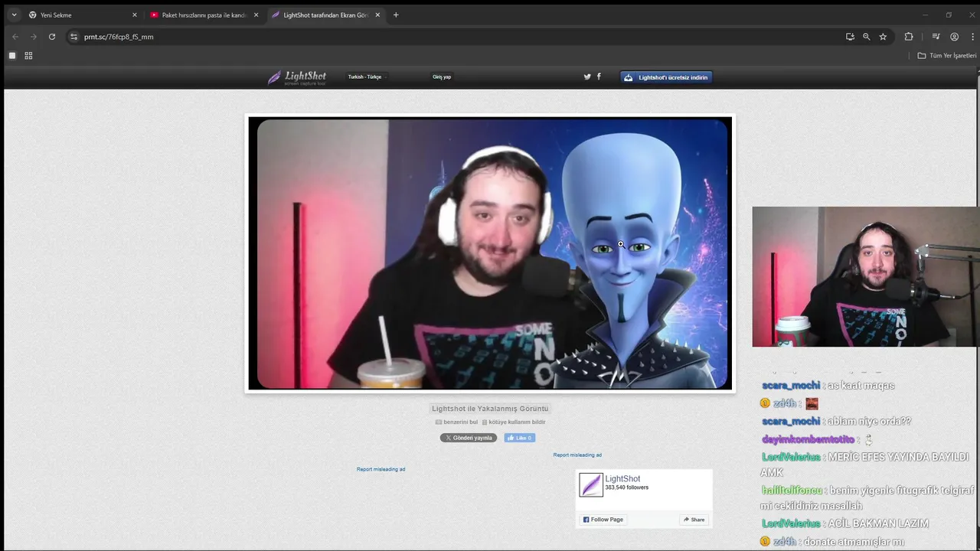
Task: Click the left Report misleading ad link
Action: coord(381,469)
